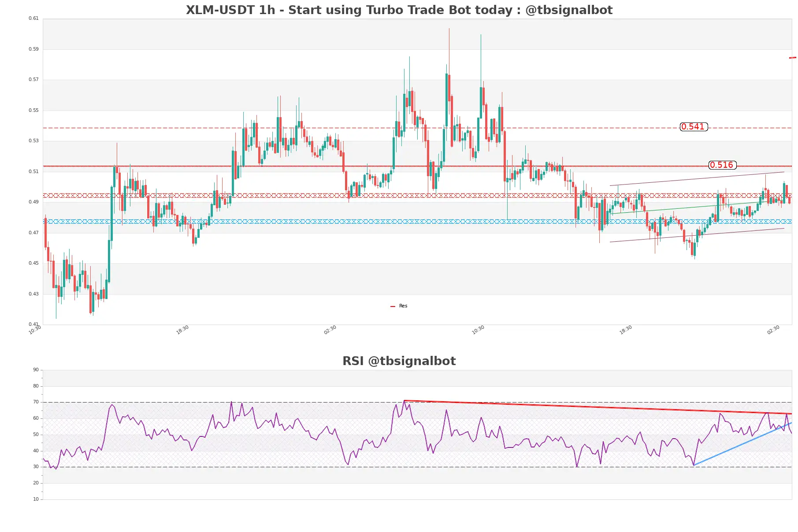The image size is (798, 532).
Task: Click the blue rising RSI trendline
Action: point(742,444)
